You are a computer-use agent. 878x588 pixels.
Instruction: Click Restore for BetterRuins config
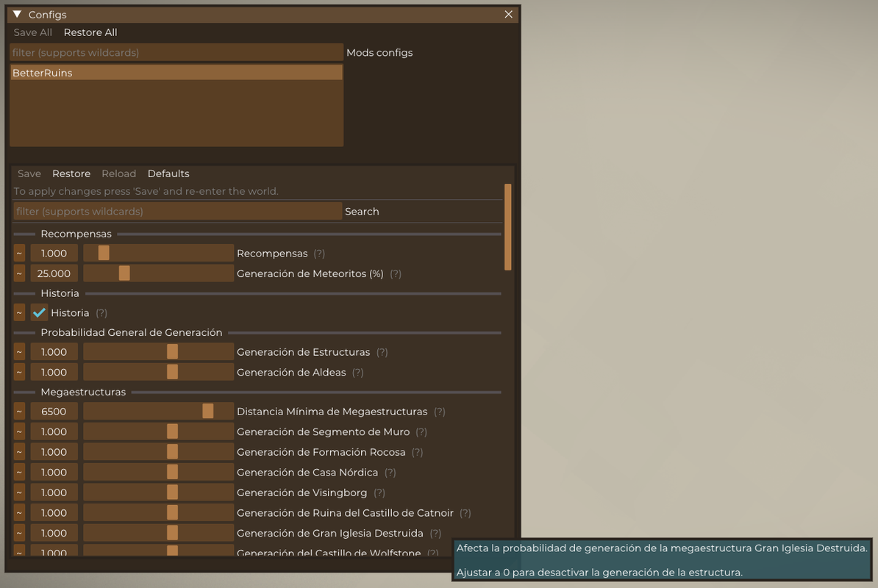click(x=71, y=173)
